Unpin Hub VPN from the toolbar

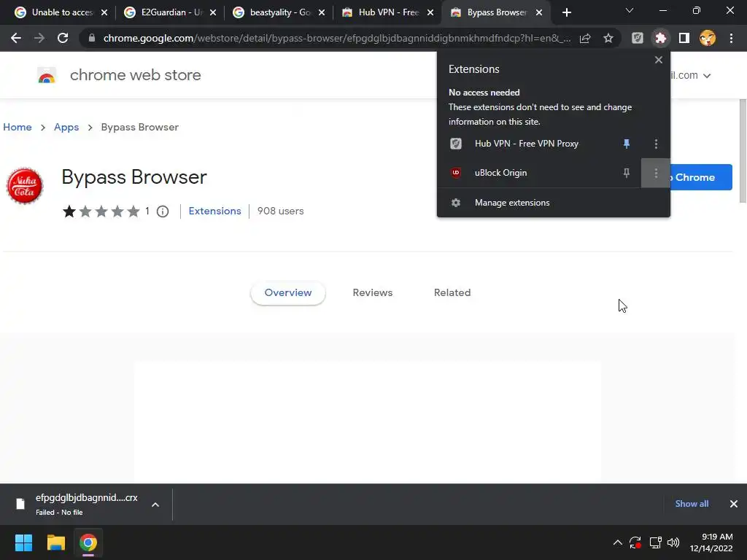coord(627,144)
